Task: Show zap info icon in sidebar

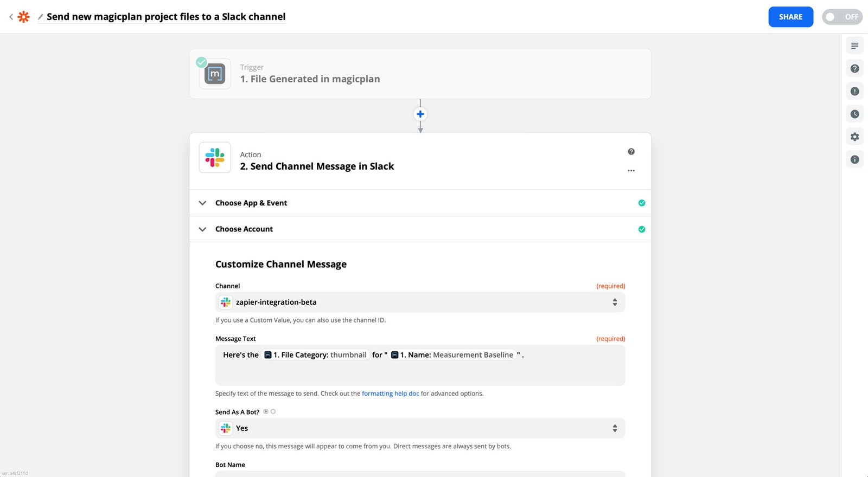Action: (x=854, y=160)
